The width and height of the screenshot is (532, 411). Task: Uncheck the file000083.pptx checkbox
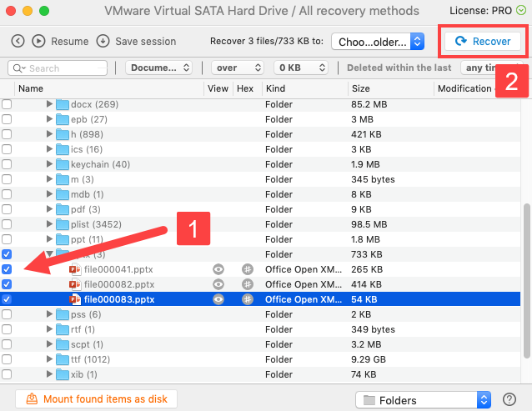pos(8,299)
